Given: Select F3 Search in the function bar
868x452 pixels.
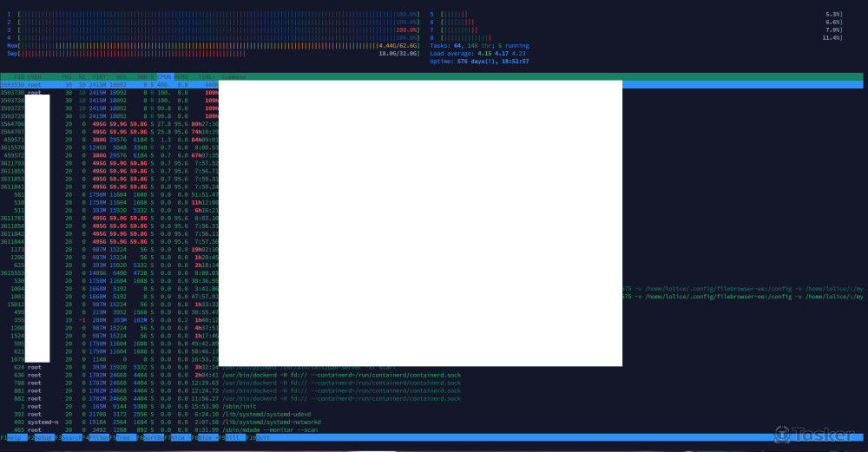Looking at the screenshot, I should click(x=68, y=436).
